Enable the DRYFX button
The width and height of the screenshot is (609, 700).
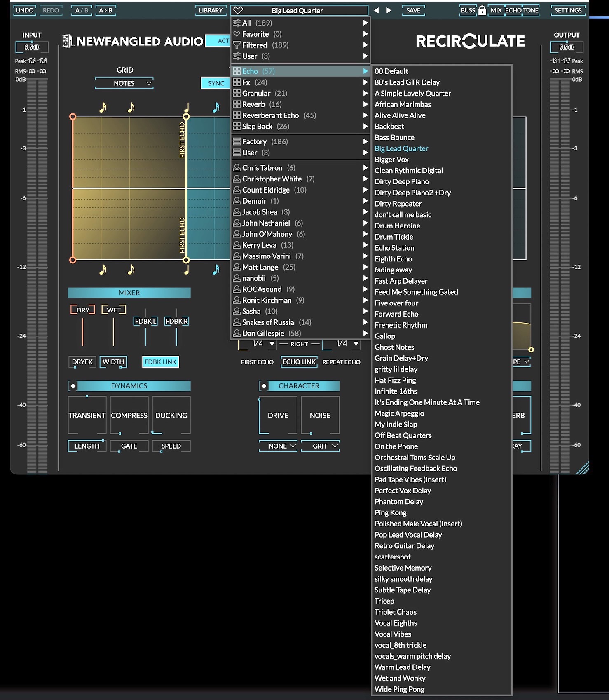[x=82, y=362]
